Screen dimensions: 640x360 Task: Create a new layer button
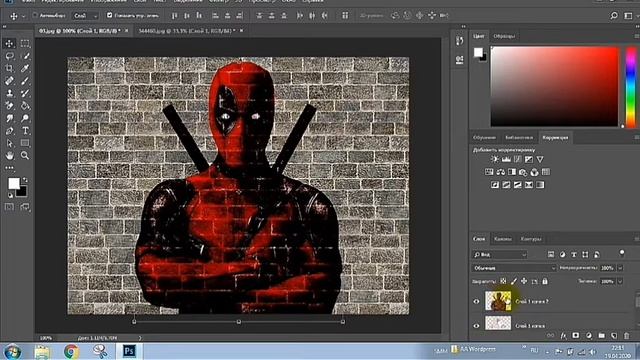[x=614, y=336]
